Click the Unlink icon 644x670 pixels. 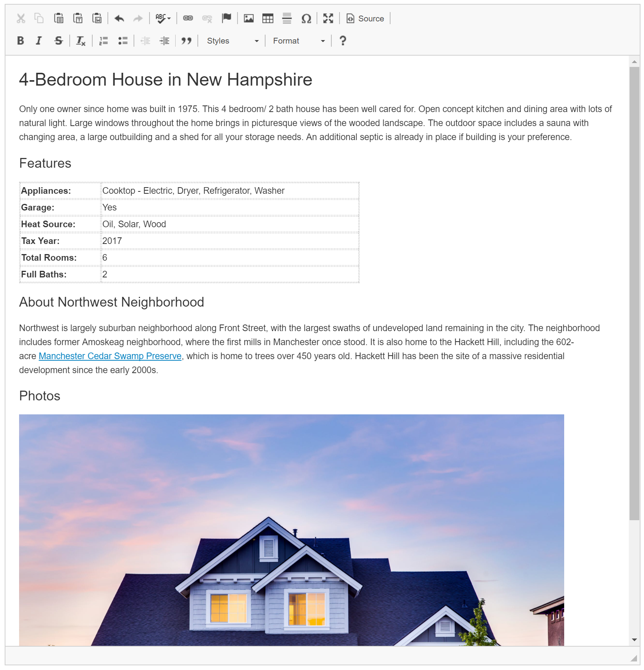point(207,18)
